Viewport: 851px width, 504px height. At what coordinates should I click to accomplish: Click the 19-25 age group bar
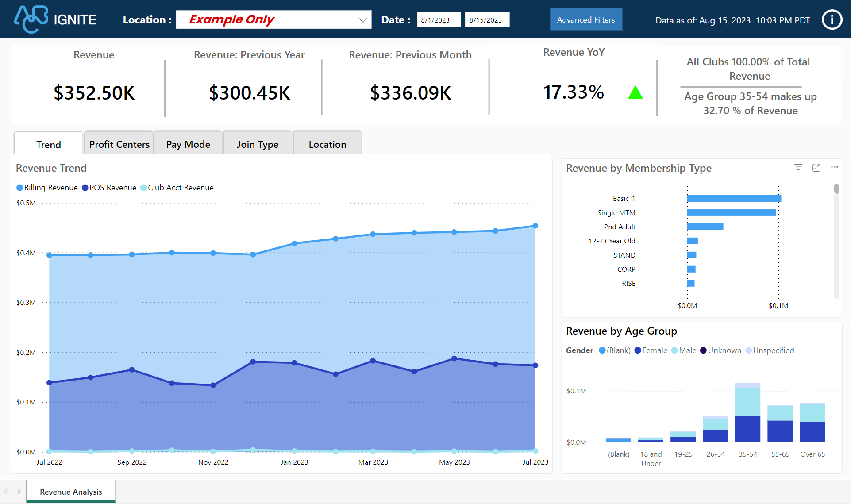683,436
